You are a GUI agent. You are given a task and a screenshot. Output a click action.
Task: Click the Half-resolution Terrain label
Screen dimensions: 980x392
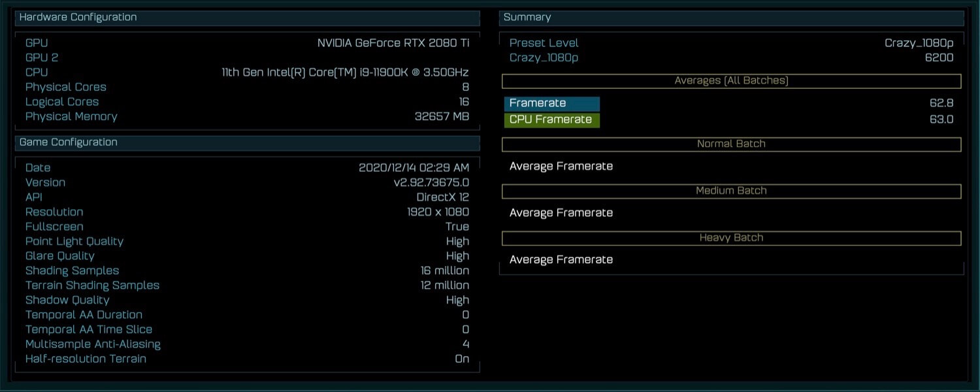[x=86, y=359]
